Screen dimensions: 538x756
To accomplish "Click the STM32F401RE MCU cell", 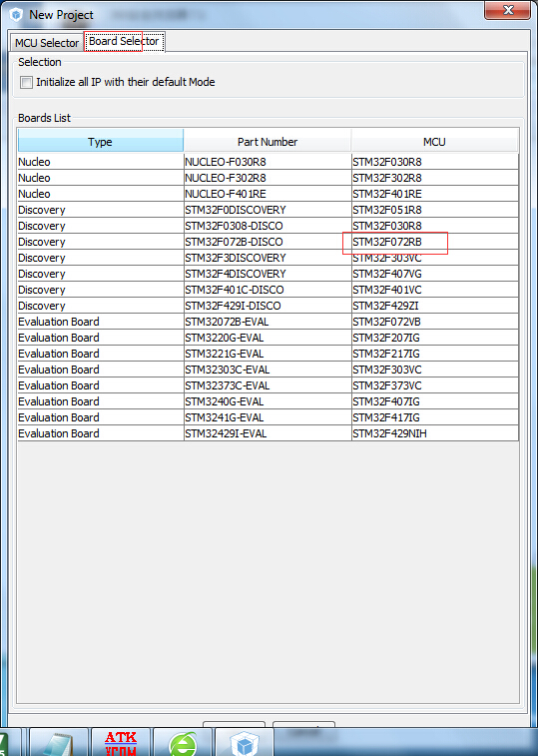I will 435,194.
